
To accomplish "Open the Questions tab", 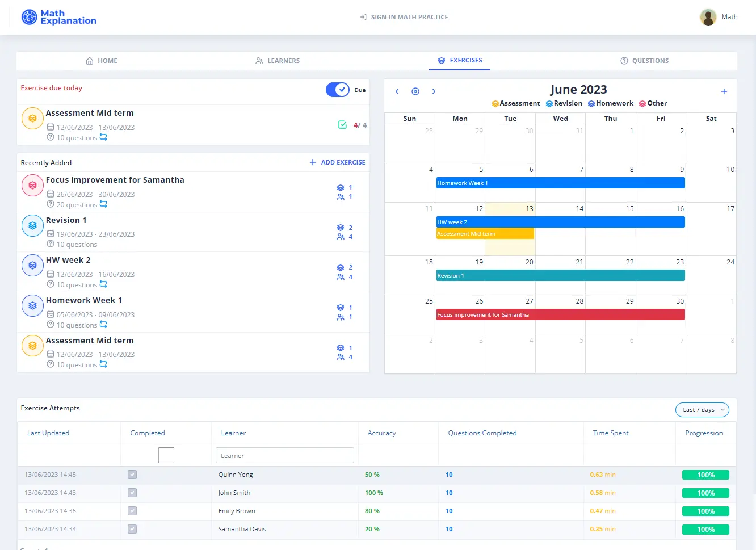I will click(644, 61).
